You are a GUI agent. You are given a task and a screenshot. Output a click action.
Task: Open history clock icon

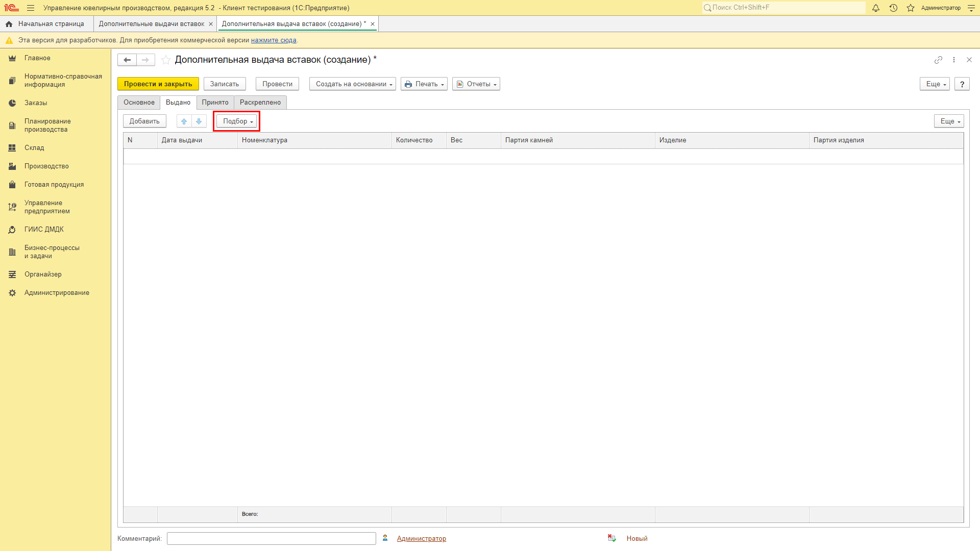click(893, 8)
